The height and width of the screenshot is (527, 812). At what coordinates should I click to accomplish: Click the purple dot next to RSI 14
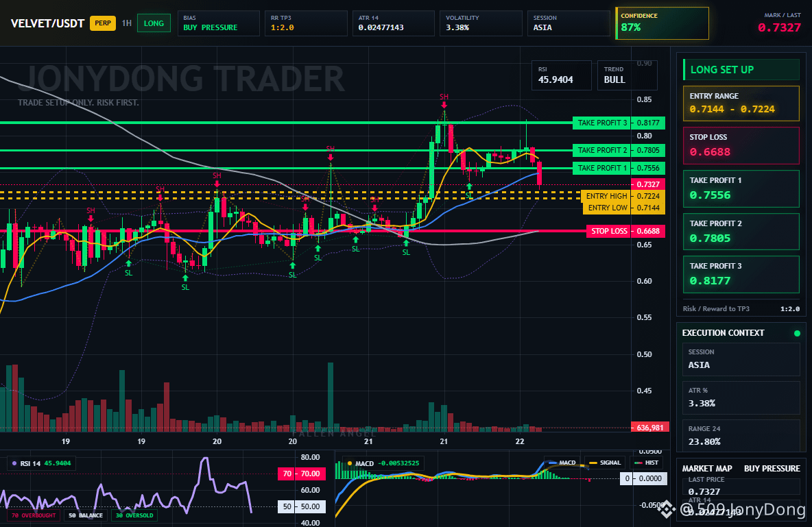click(x=14, y=463)
